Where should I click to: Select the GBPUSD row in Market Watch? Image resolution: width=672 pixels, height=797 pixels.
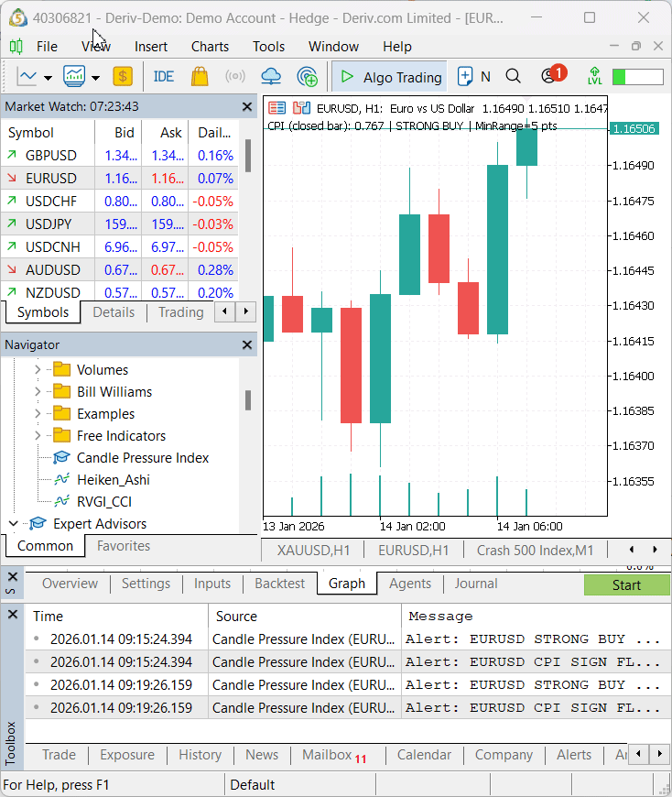click(x=120, y=156)
